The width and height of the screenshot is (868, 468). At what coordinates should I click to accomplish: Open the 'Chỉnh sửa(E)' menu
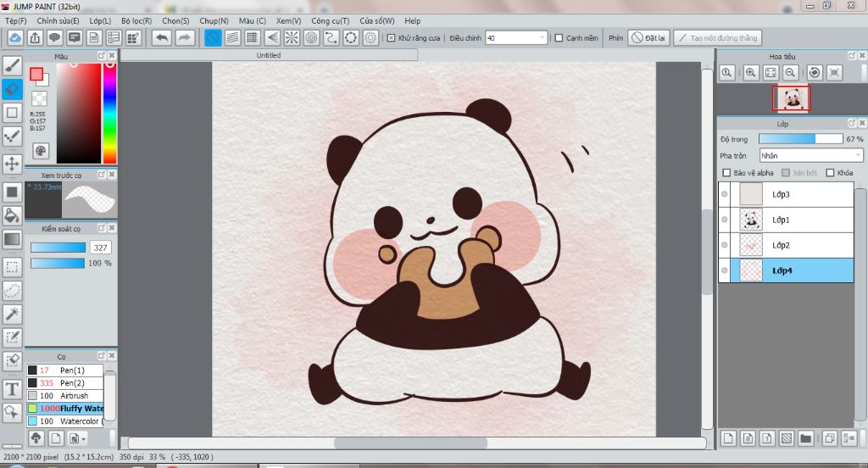coord(58,20)
